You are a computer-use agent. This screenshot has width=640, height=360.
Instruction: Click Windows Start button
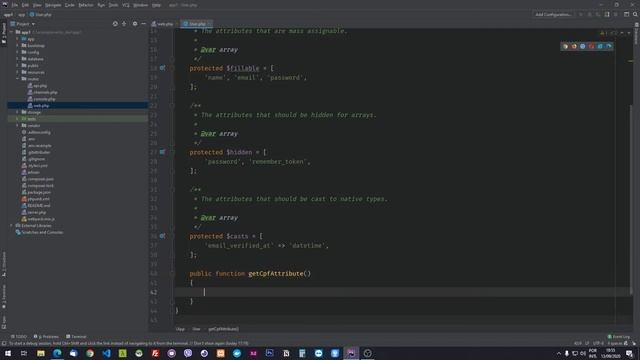8,353
